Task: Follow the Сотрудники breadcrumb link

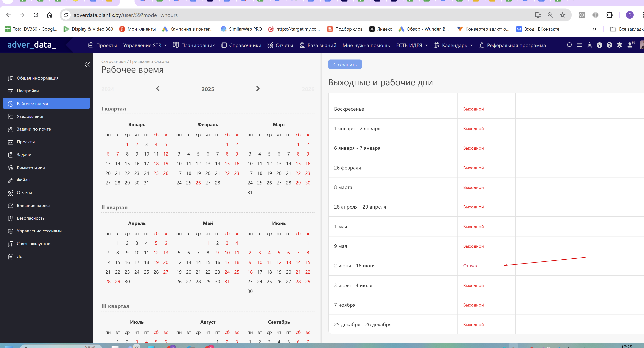Action: point(113,61)
